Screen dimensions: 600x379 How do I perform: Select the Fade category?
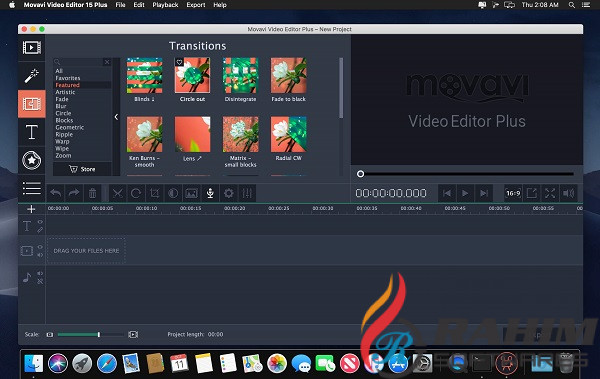62,99
